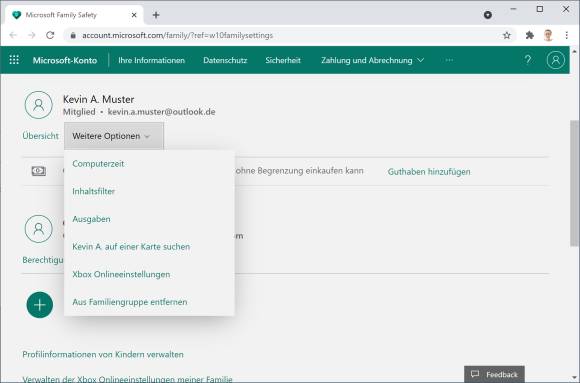Open the Microsoft app launcher grid
The image size is (580, 383).
click(x=14, y=60)
